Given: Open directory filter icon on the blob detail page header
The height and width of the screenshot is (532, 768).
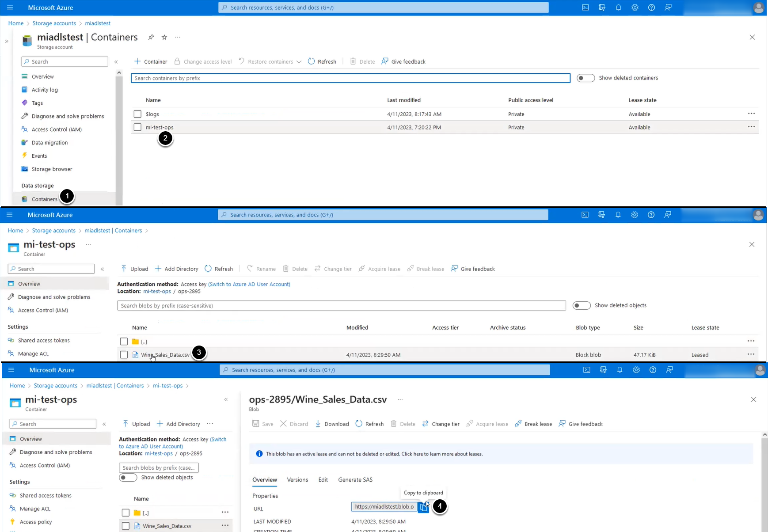Looking at the screenshot, I should [x=603, y=370].
